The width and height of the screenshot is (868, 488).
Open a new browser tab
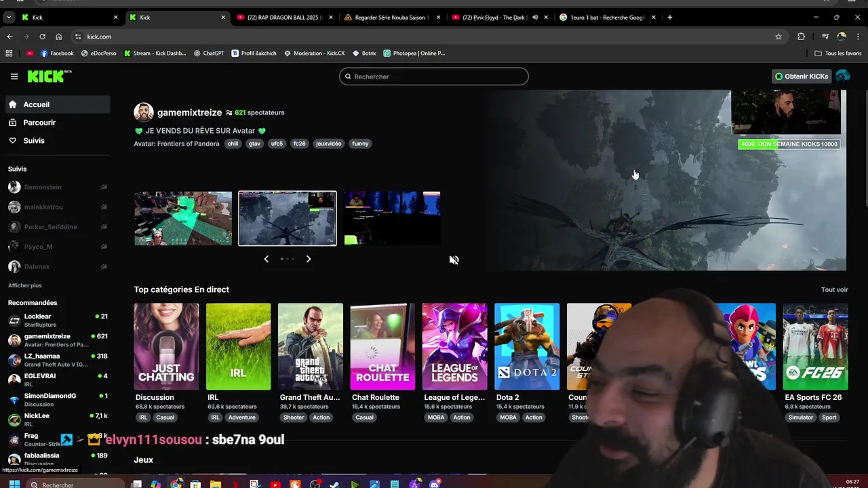tap(670, 17)
